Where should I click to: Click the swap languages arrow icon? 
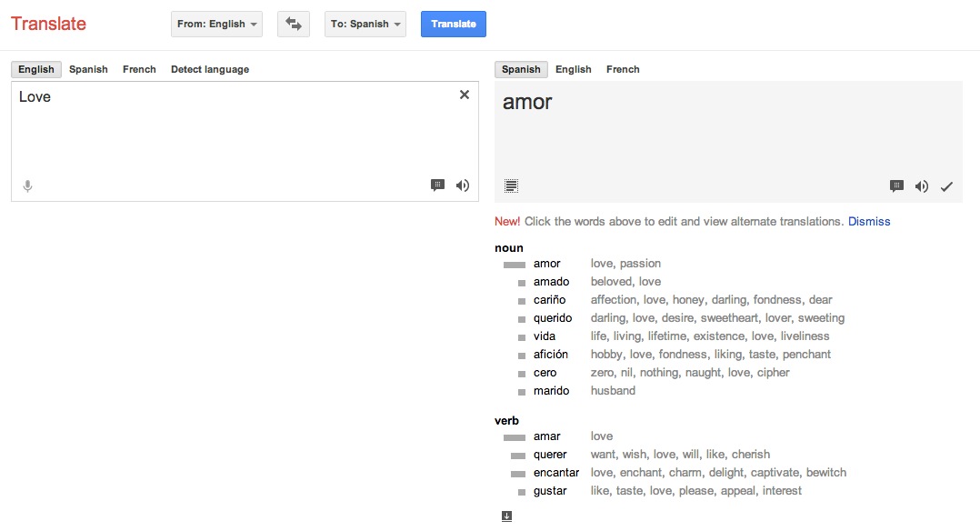click(x=293, y=24)
